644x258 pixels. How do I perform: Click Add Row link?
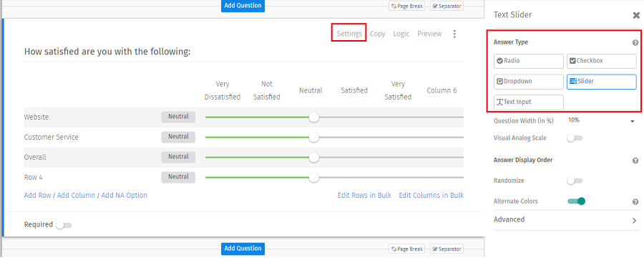(x=37, y=196)
